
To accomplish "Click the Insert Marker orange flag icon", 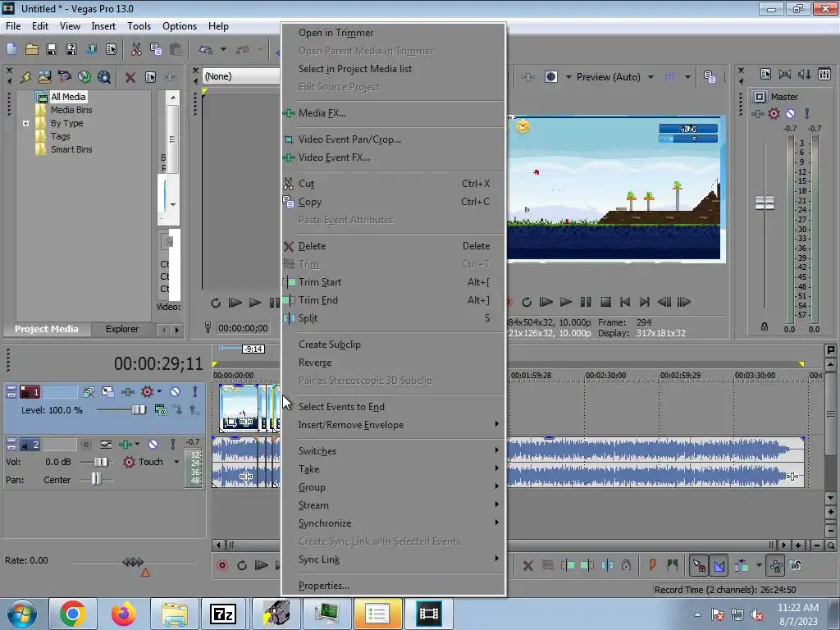I will (x=652, y=564).
